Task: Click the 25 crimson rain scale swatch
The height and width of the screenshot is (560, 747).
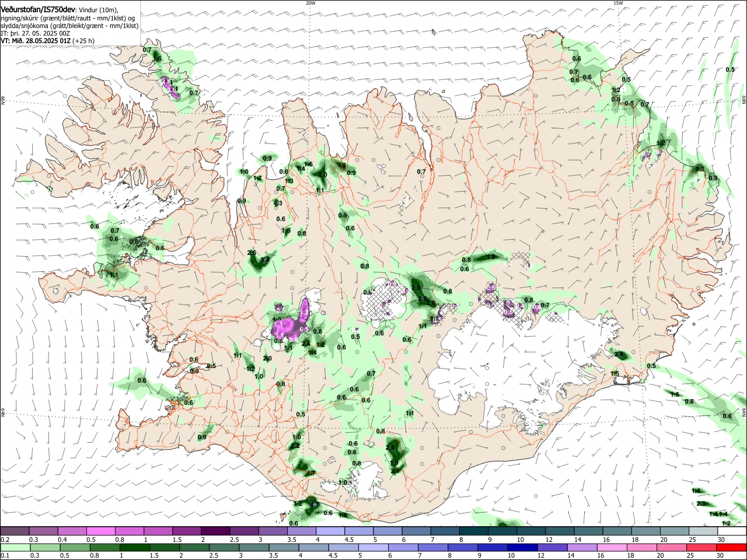Action: tap(701, 548)
